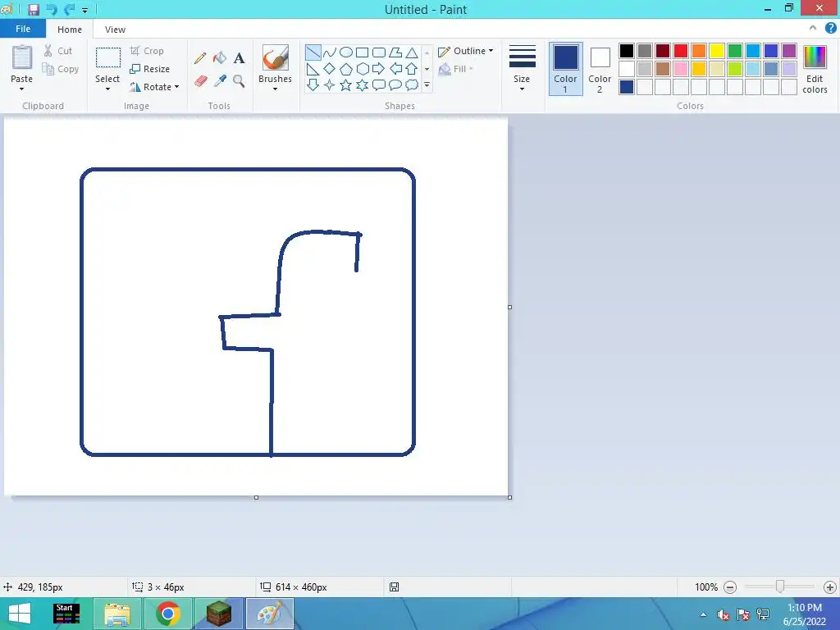840x630 pixels.
Task: Choose the Pentagon shape
Action: (346, 69)
